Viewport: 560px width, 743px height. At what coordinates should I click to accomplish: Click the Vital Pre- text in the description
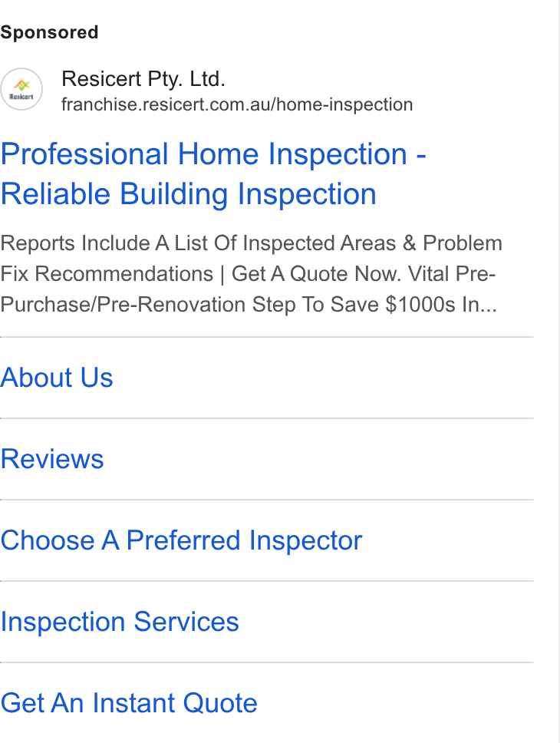point(452,274)
